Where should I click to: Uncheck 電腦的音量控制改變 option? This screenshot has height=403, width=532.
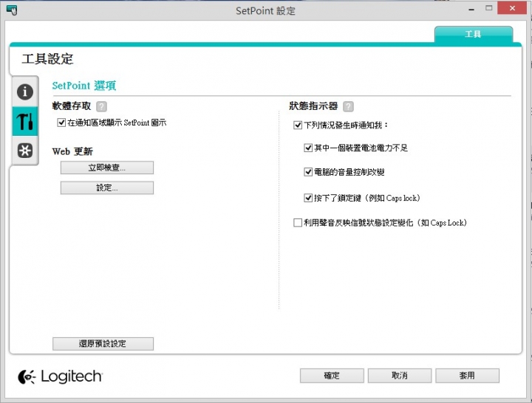coord(308,172)
